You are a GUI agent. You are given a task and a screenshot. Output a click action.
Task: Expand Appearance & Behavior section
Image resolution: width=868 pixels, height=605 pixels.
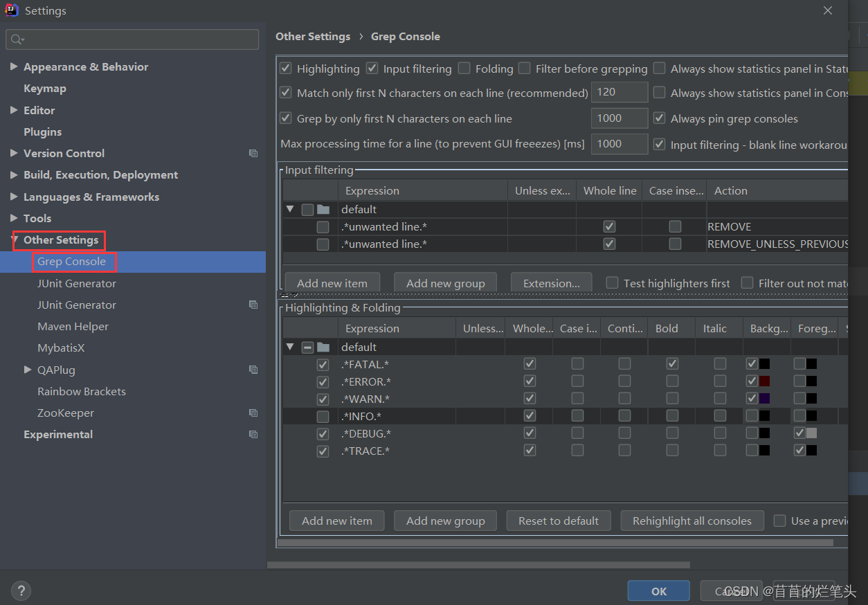14,66
